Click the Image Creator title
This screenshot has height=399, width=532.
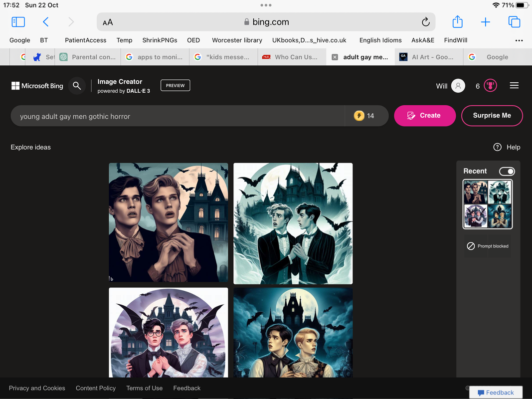coord(120,82)
